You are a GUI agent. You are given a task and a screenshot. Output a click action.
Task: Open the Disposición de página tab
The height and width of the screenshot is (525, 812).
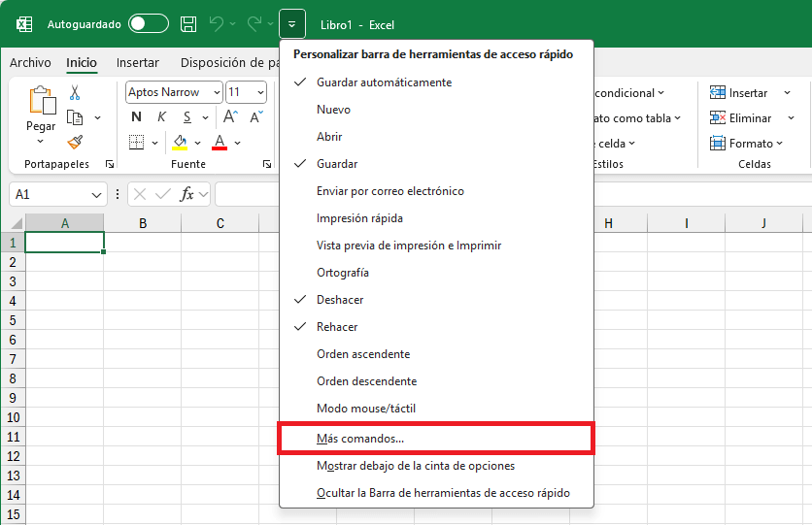coord(229,62)
